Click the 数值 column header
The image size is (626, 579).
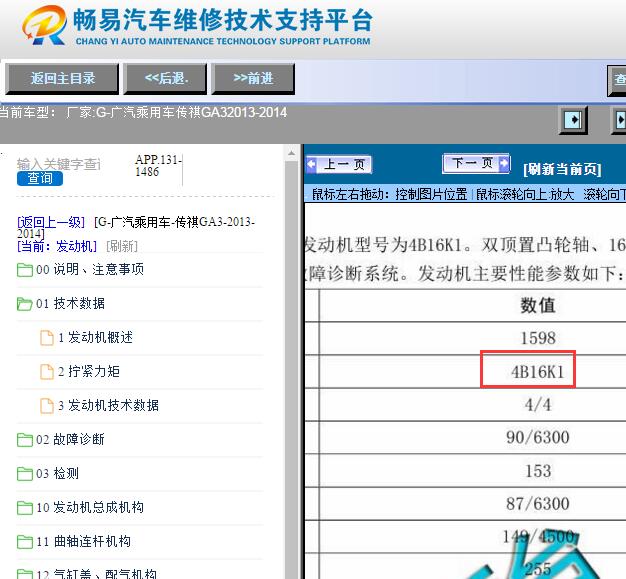pos(538,305)
